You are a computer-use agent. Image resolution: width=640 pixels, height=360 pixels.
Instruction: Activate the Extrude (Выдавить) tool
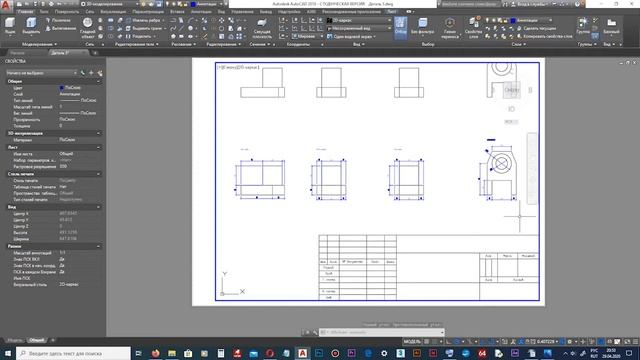31,25
